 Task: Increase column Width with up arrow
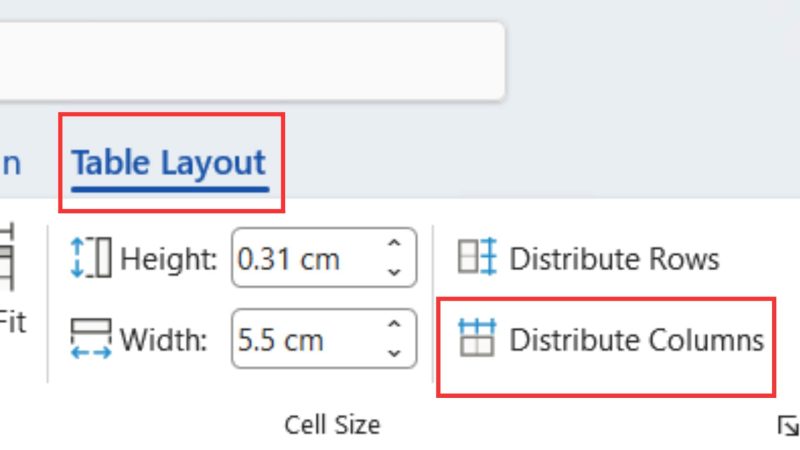click(394, 324)
